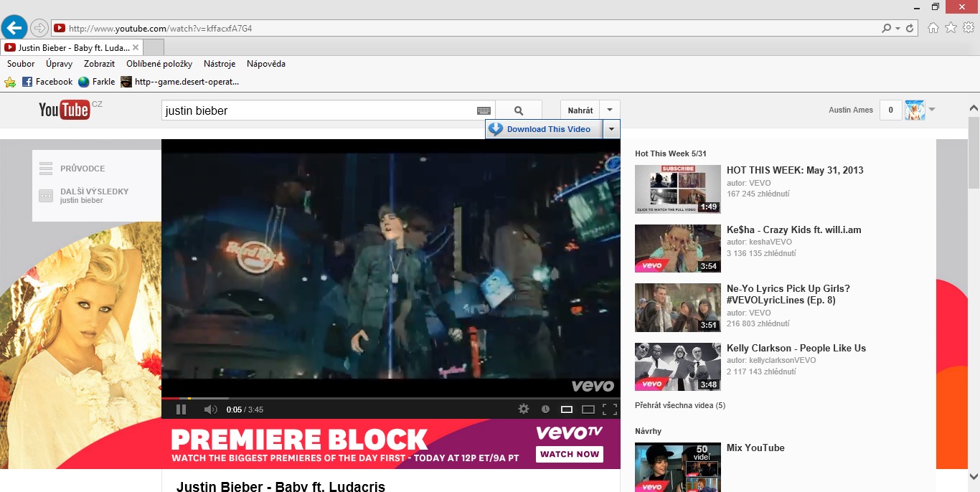Image resolution: width=980 pixels, height=492 pixels.
Task: Click the Nahrát upload button
Action: pos(580,110)
